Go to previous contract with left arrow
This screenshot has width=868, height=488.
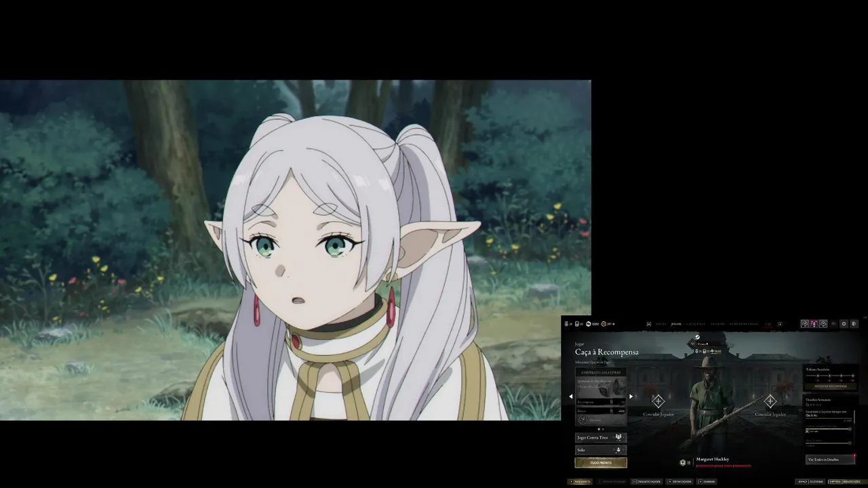(x=571, y=396)
